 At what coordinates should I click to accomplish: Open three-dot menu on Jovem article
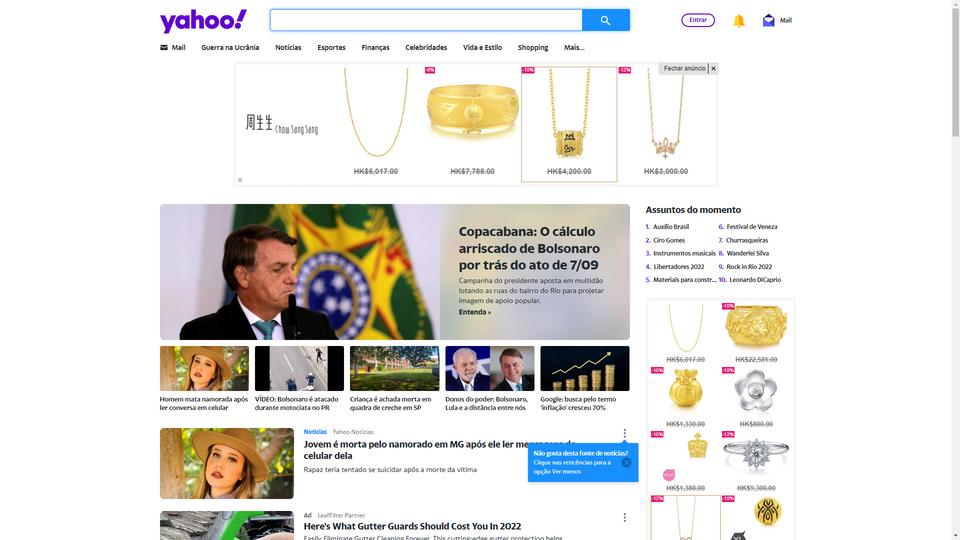point(624,433)
